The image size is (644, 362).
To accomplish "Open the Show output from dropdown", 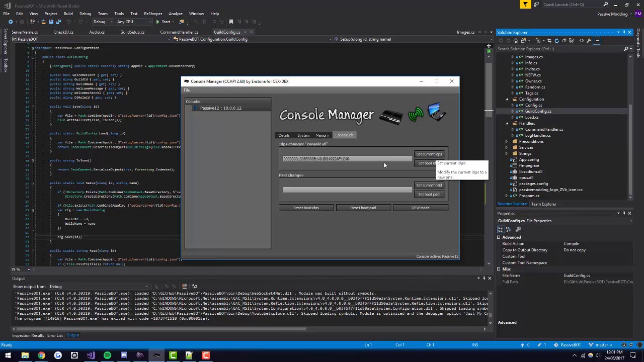I will 99,287.
